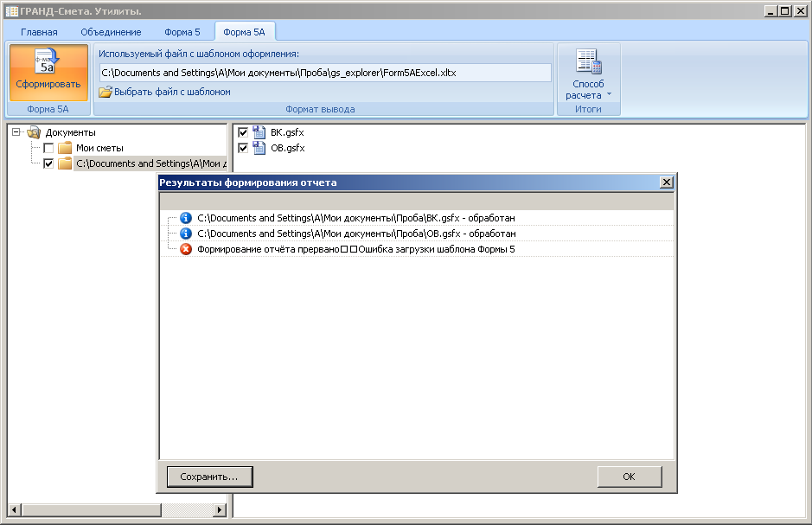Click the open-folder icon for template selection

point(105,92)
